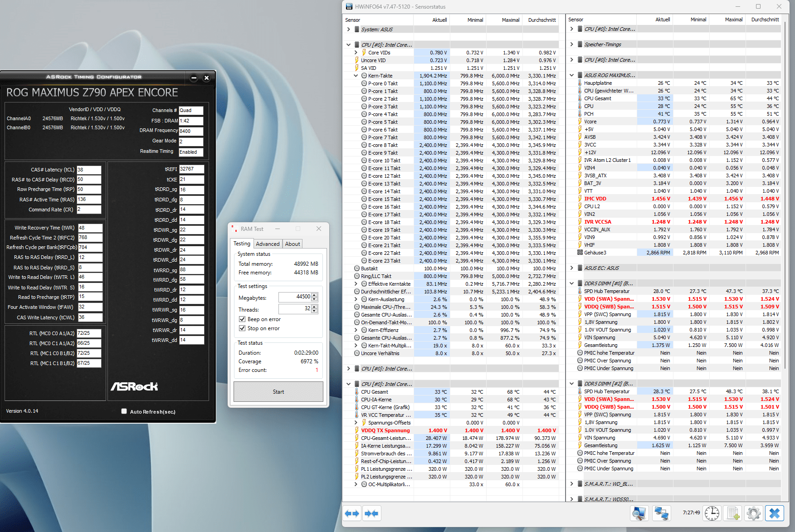
Task: Click the expand columns arrows button
Action: tap(352, 513)
